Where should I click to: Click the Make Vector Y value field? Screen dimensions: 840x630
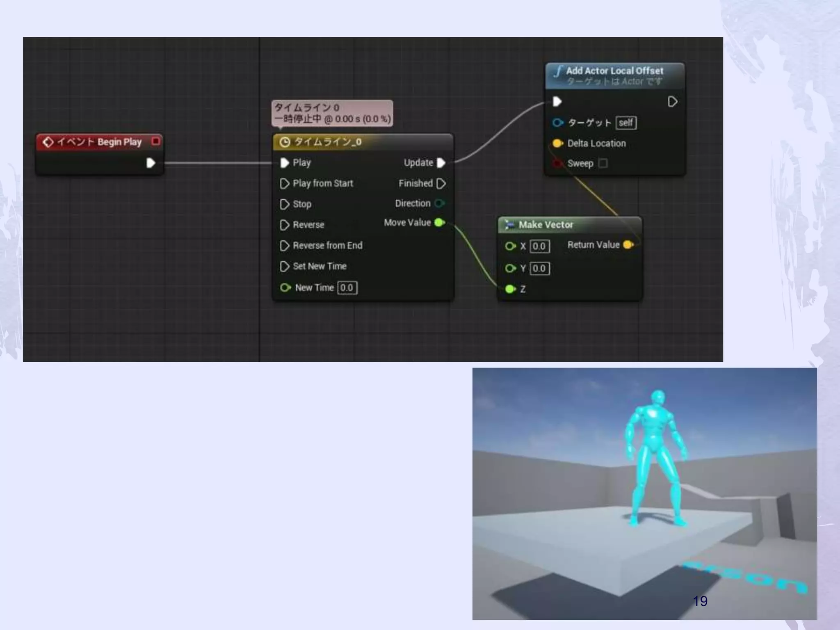[x=539, y=268]
